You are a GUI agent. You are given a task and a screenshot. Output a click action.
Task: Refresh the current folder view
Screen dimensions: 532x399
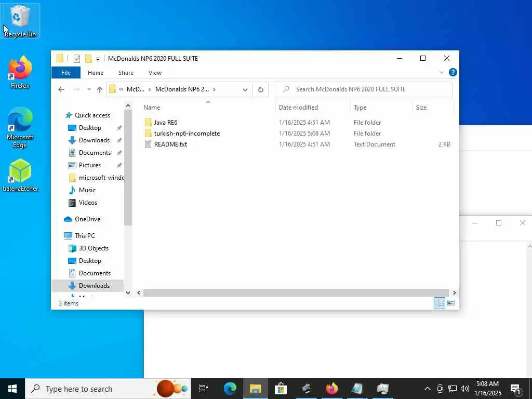pos(261,89)
